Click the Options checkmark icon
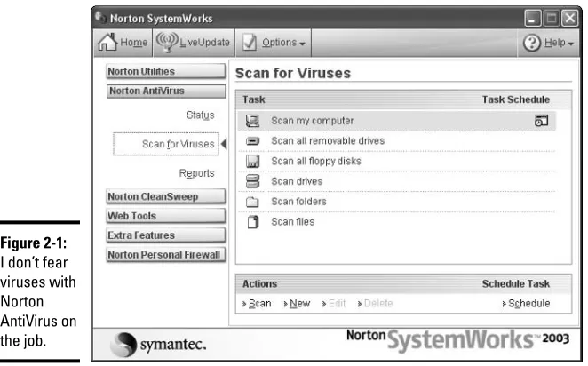Image resolution: width=588 pixels, height=366 pixels. click(249, 43)
